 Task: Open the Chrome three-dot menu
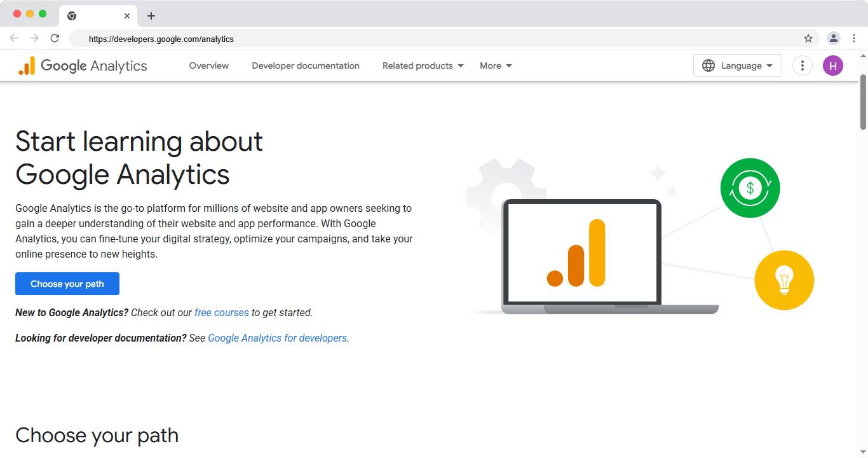(x=854, y=38)
